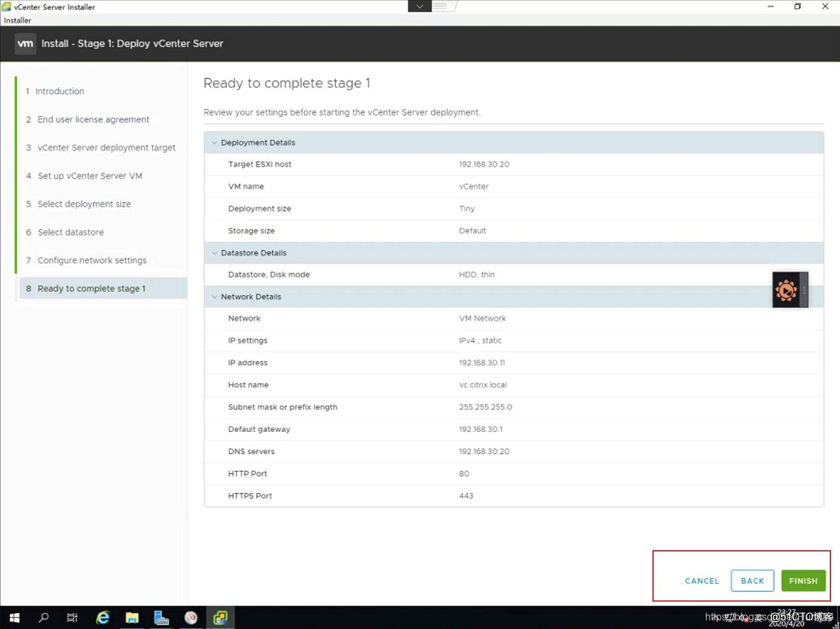Click subnet mask value 255.255.255.0
This screenshot has width=840, height=629.
485,407
